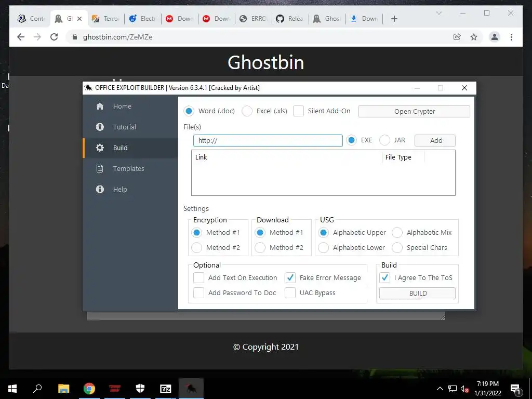Choose the Special Chars option
Image resolution: width=532 pixels, height=399 pixels.
coord(397,247)
